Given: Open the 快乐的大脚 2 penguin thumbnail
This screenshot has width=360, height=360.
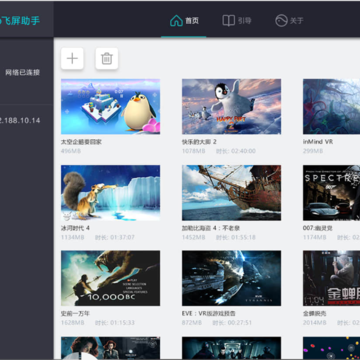Looking at the screenshot, I should (x=231, y=106).
